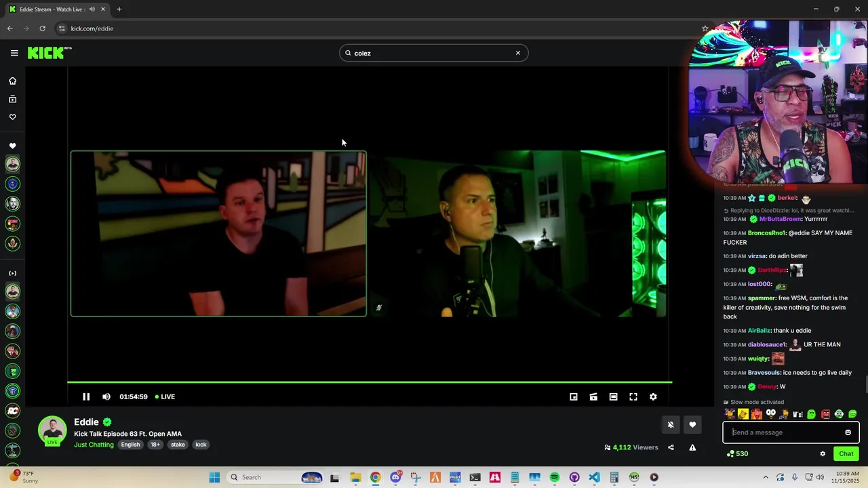The image size is (868, 488).
Task: Reload the browser page
Action: click(42, 28)
